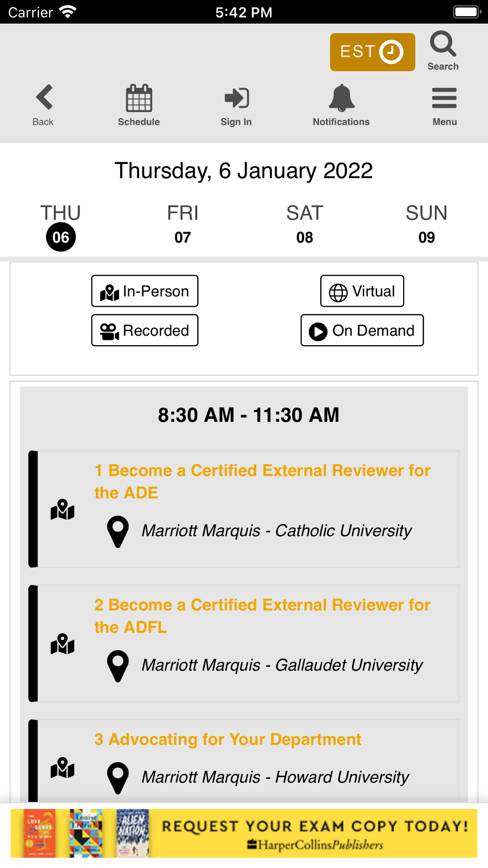Toggle the On Demand filter
Screen dimensions: 488x868
[362, 331]
